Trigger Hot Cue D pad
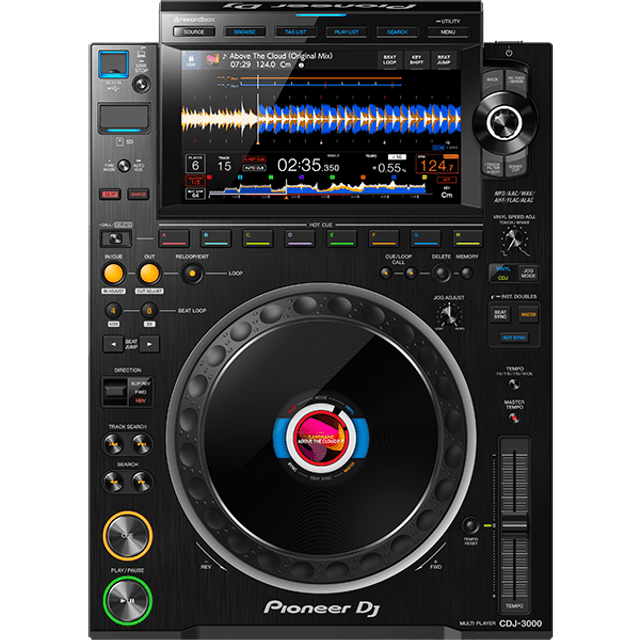 coord(300,239)
